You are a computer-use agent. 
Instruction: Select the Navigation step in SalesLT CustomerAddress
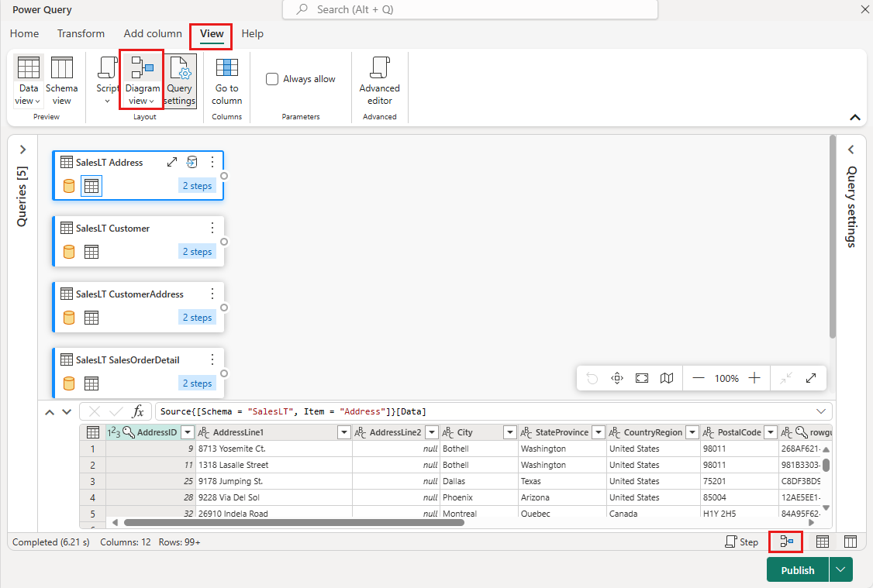pyautogui.click(x=91, y=318)
